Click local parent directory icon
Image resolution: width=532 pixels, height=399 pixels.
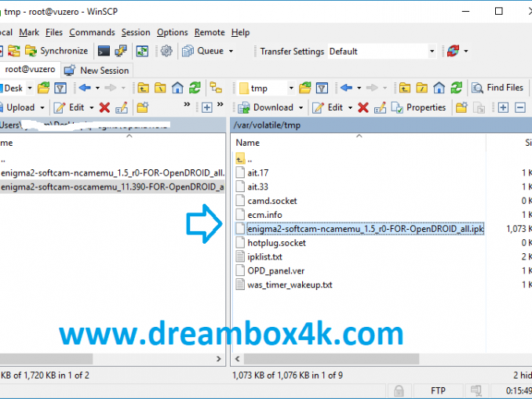coord(143,88)
